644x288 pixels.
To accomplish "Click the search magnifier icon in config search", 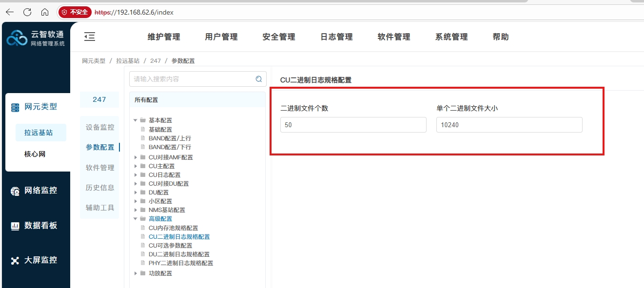I will tap(259, 79).
